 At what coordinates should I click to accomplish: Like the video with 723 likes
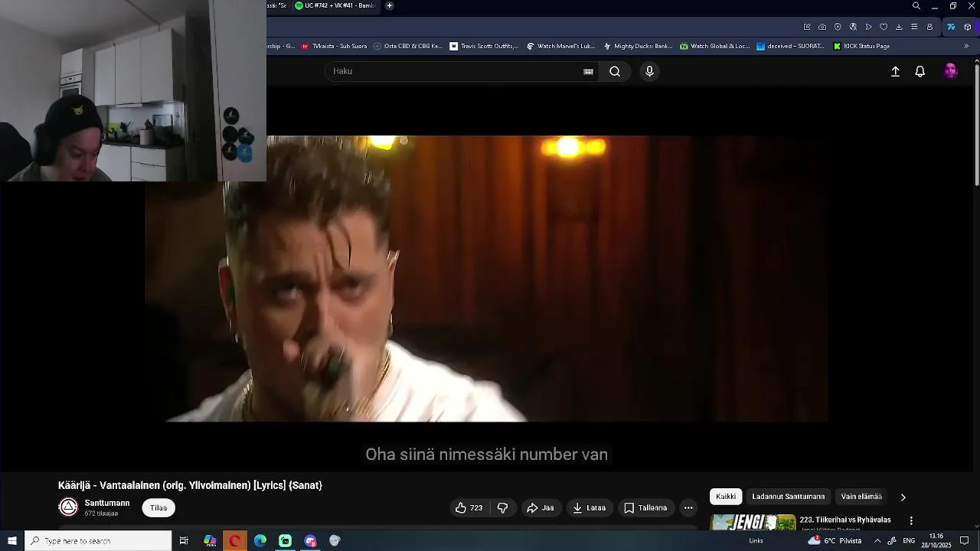(x=469, y=507)
